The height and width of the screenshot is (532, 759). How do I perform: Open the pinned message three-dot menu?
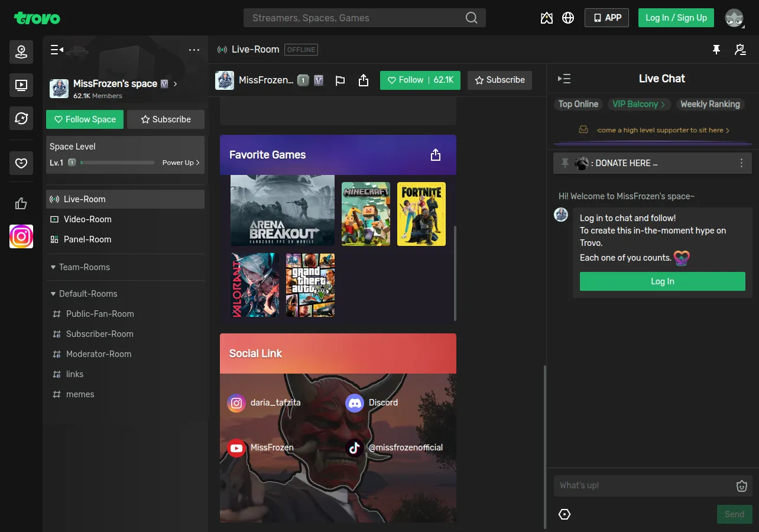(x=741, y=163)
